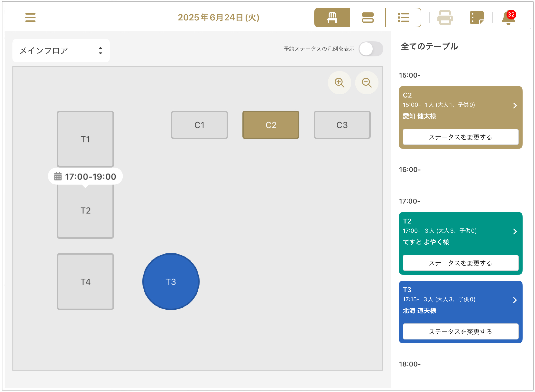The width and height of the screenshot is (535, 392).
Task: Select table T4 on floor map
Action: [x=85, y=282]
